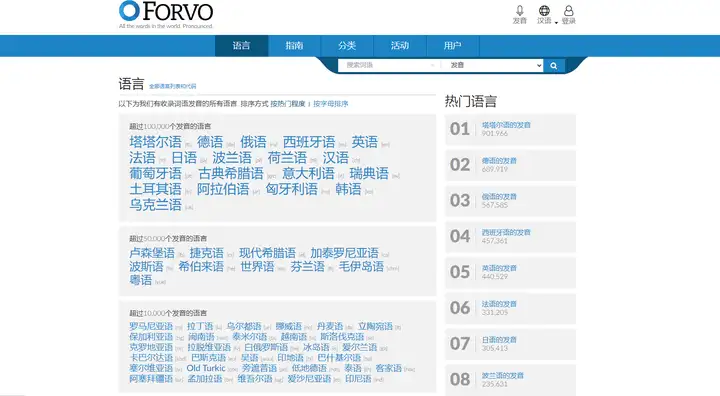Open the 英语 language link
The height and width of the screenshot is (396, 720).
pyautogui.click(x=365, y=142)
